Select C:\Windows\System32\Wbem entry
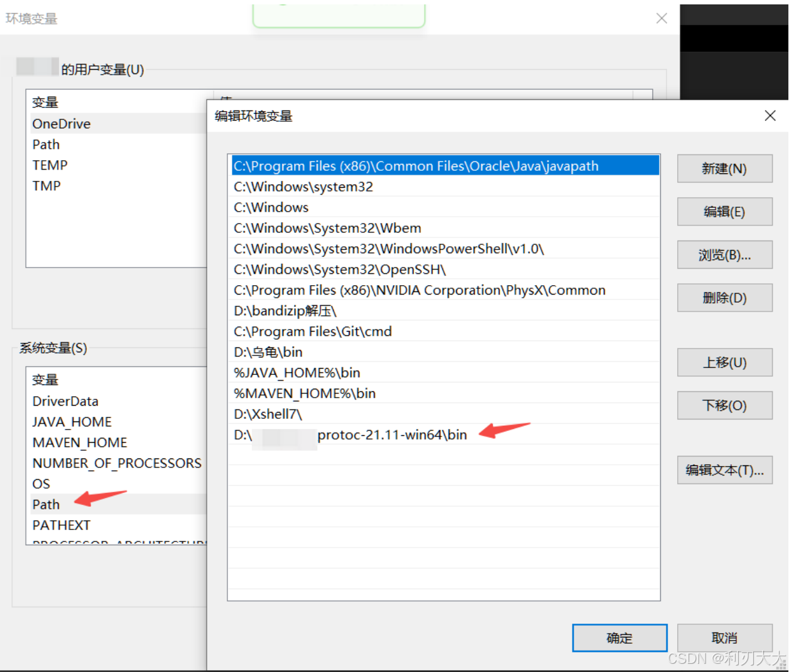789x672 pixels. (x=445, y=228)
